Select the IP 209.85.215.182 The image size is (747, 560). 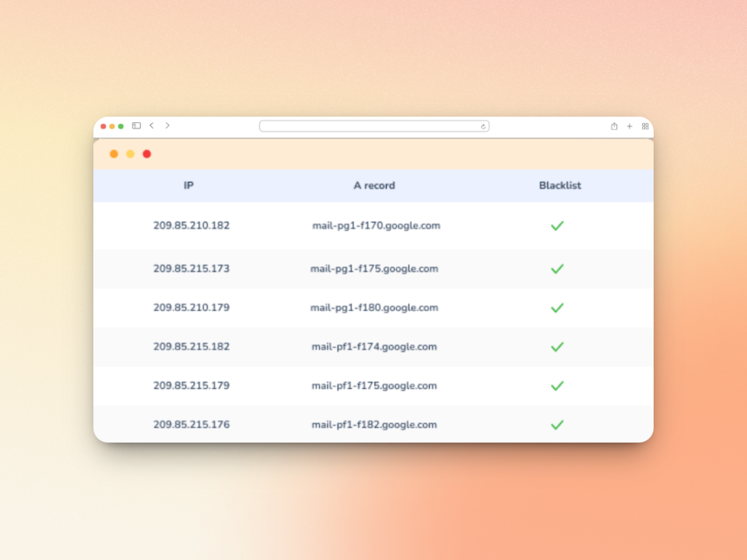tap(191, 347)
